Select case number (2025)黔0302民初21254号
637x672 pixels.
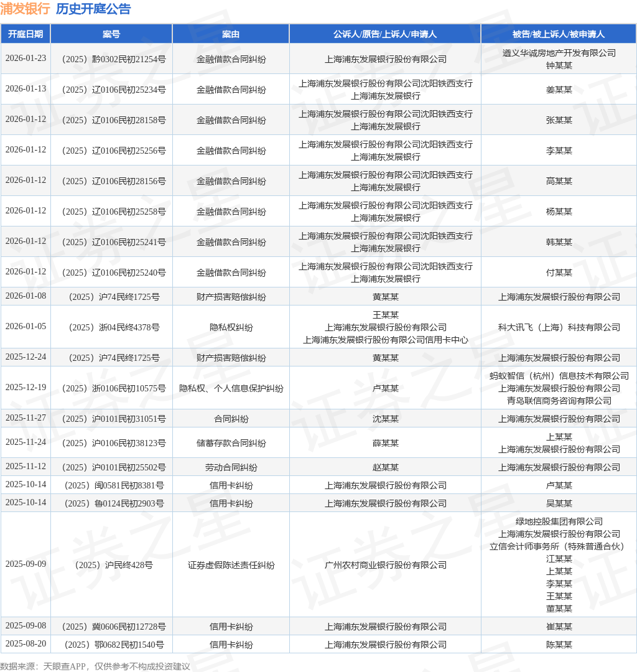[114, 59]
